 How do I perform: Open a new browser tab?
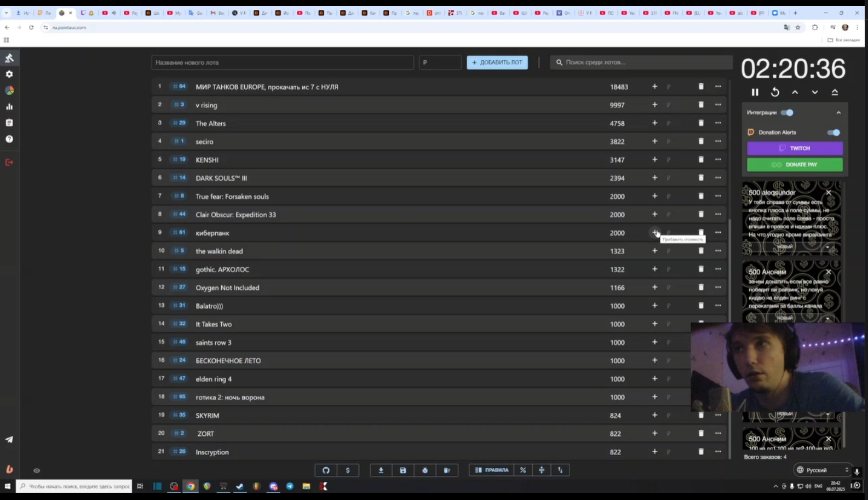point(795,13)
